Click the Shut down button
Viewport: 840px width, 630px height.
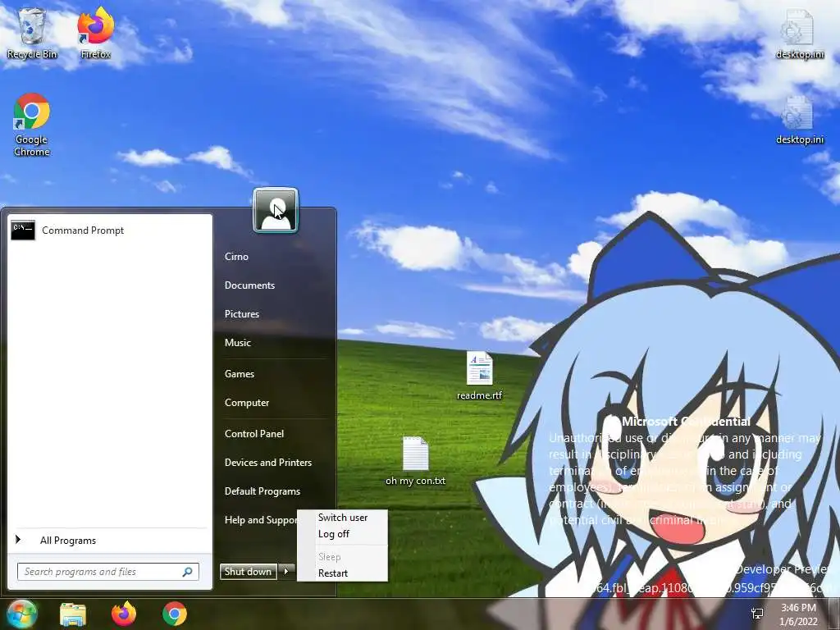tap(248, 572)
